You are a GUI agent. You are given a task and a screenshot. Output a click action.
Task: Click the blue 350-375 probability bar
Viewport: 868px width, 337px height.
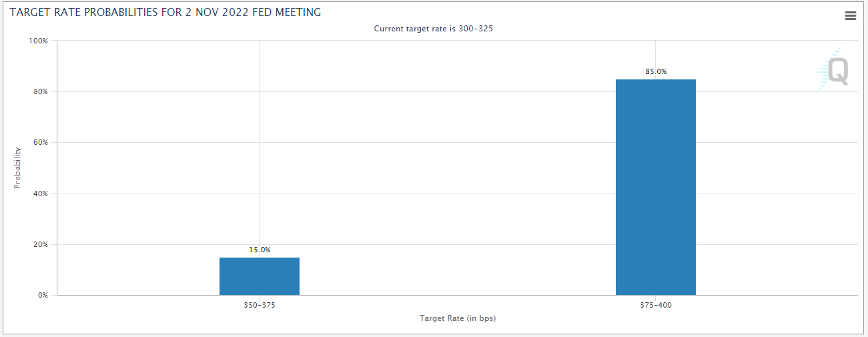coord(260,276)
